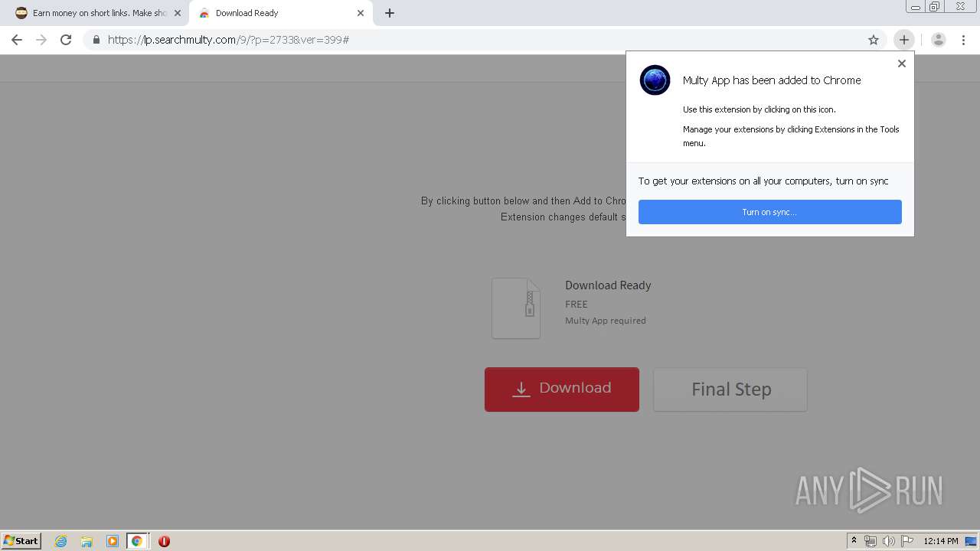Open the Opera icon on taskbar
This screenshot has height=551, width=980.
(164, 541)
